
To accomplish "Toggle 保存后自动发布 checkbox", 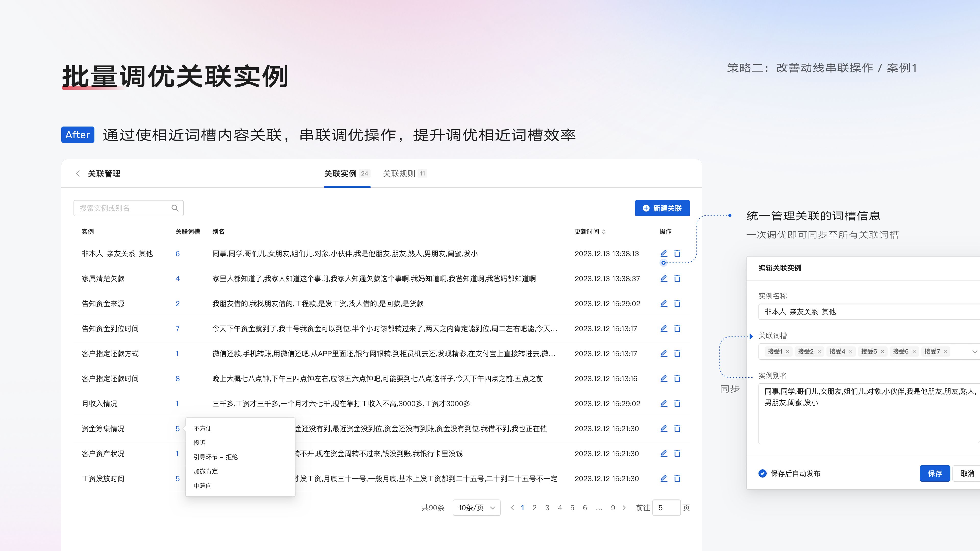I will 762,473.
